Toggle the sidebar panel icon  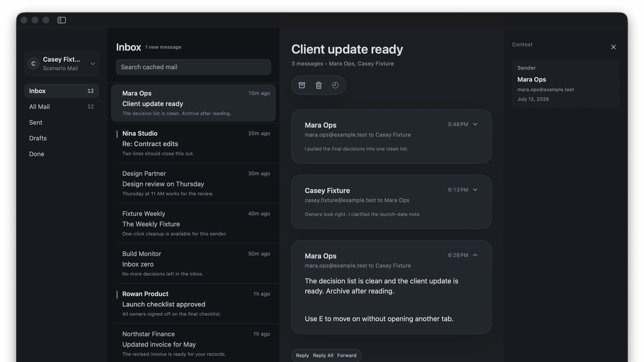point(61,20)
